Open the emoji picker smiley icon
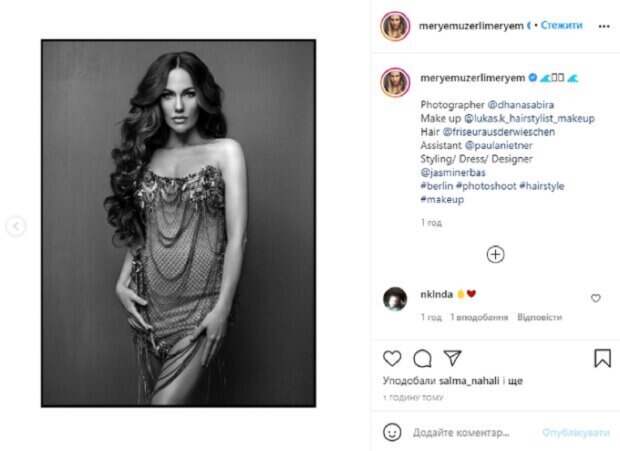This screenshot has height=451, width=620. coord(392,432)
